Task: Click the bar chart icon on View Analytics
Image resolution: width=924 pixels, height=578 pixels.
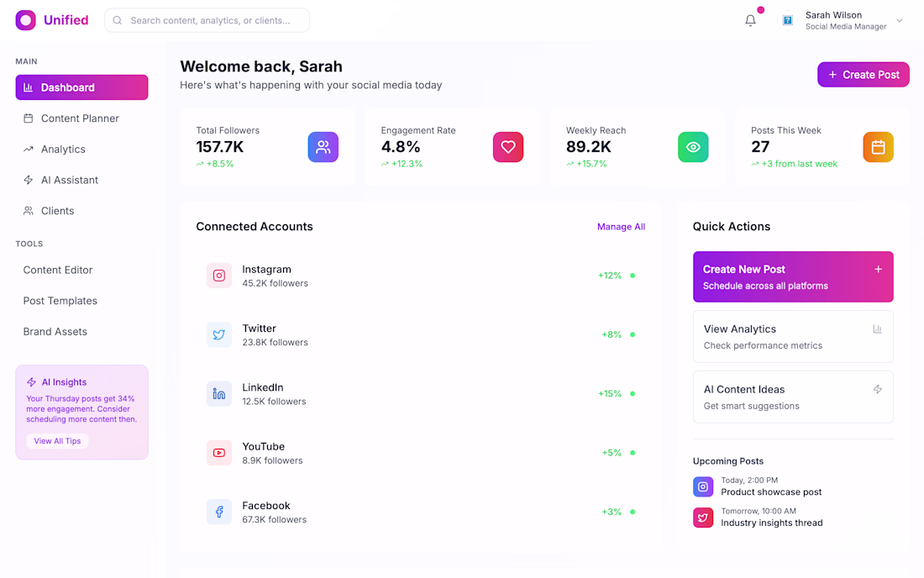Action: pos(878,329)
